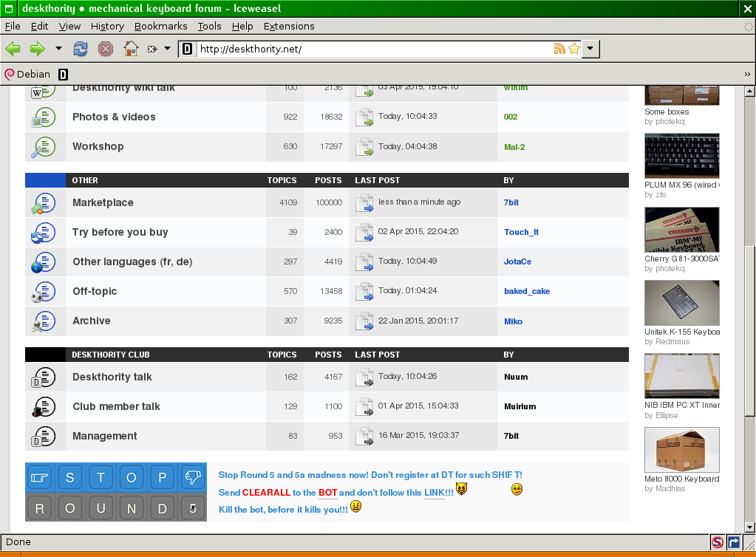This screenshot has width=756, height=557.
Task: Go to the Home page
Action: pyautogui.click(x=131, y=49)
